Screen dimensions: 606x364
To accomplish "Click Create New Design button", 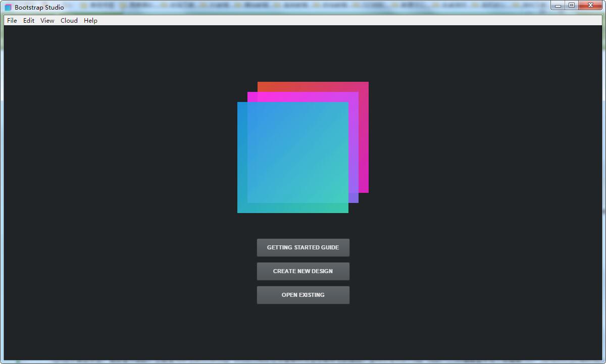I will tap(303, 271).
